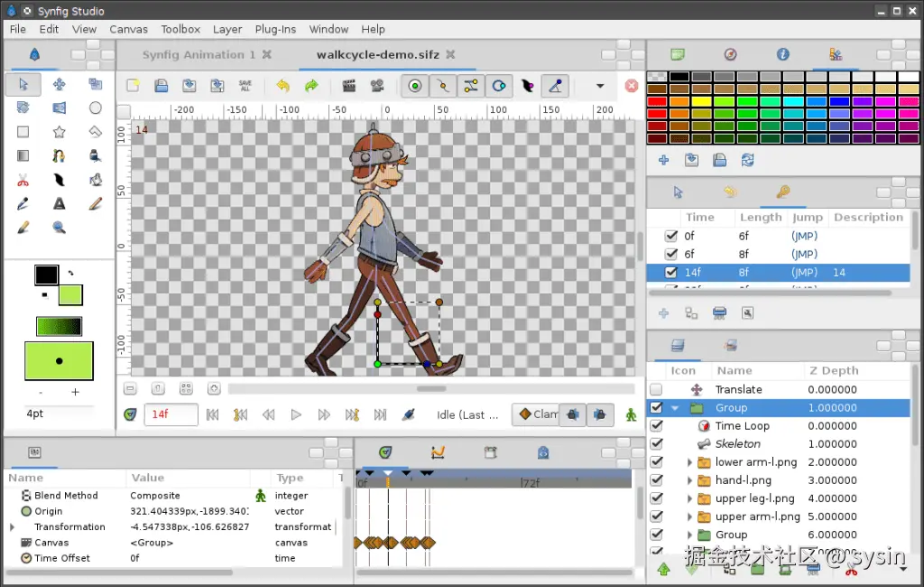Select the Spline tool

click(x=59, y=155)
